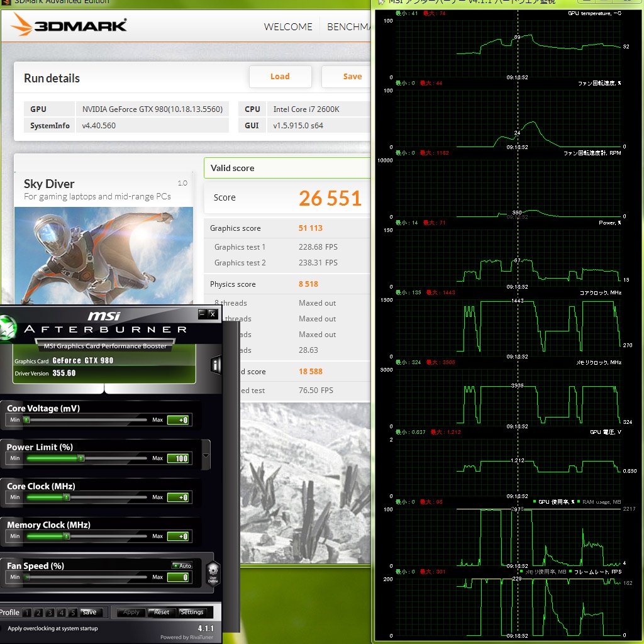Open the WELCOME tab in 3DMark
Screen dimensions: 644x644
tap(288, 26)
